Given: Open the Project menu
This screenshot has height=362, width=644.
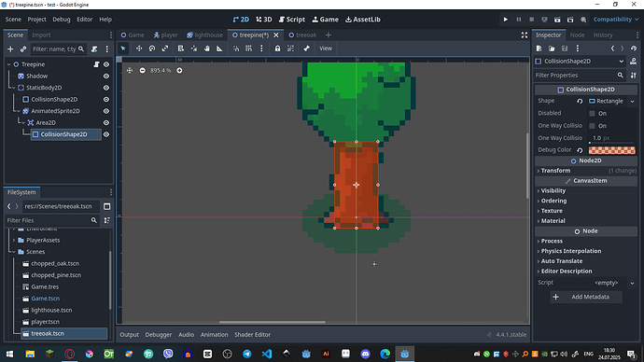Looking at the screenshot, I should coord(36,20).
